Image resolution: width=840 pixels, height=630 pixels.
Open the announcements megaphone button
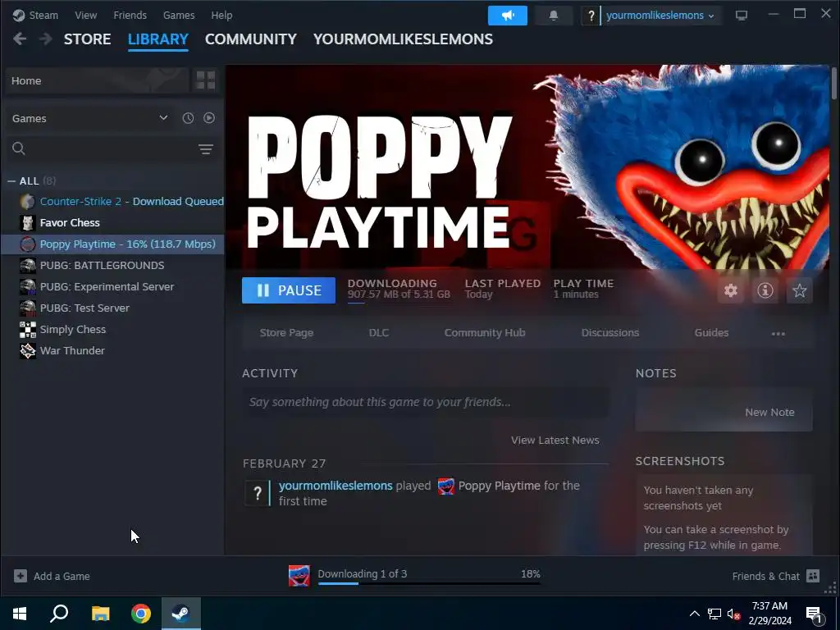[507, 16]
